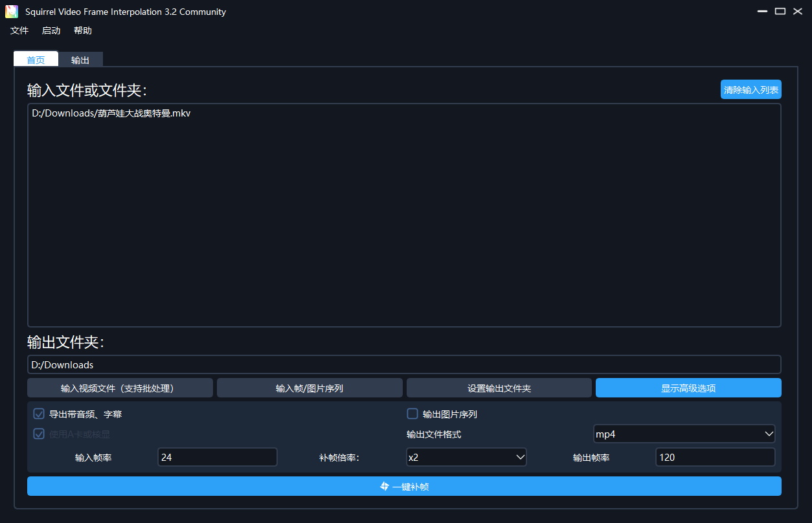
Task: Close the Squirrel Video Frame Interpolation window
Action: pyautogui.click(x=798, y=12)
